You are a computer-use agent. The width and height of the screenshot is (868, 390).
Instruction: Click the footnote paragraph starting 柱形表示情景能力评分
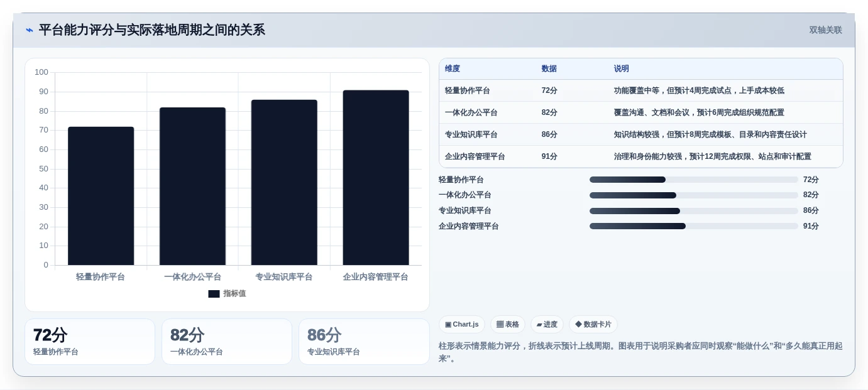640,352
